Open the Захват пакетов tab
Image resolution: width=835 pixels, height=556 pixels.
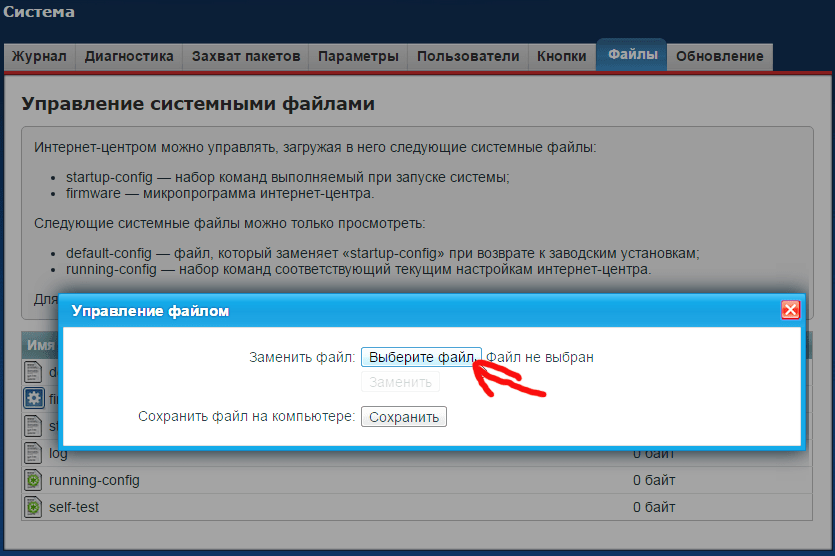[246, 56]
